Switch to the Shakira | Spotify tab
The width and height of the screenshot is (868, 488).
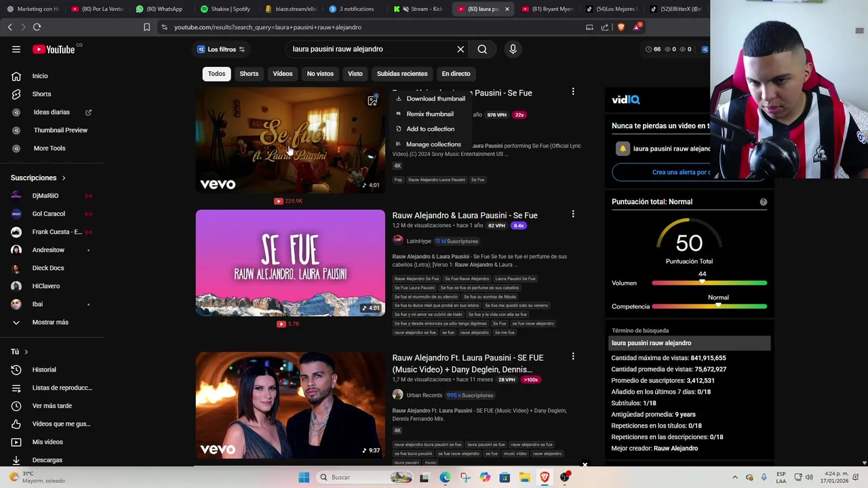pos(225,9)
